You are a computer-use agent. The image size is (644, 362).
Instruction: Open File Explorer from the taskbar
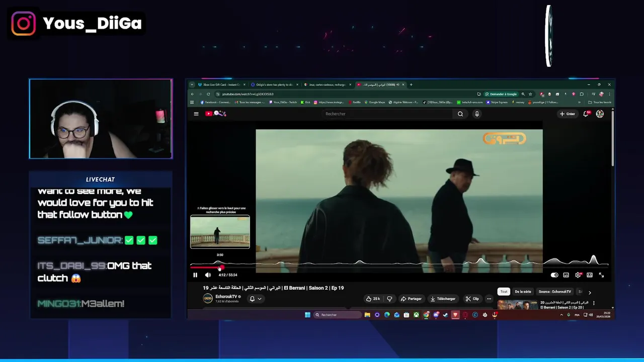click(x=367, y=315)
